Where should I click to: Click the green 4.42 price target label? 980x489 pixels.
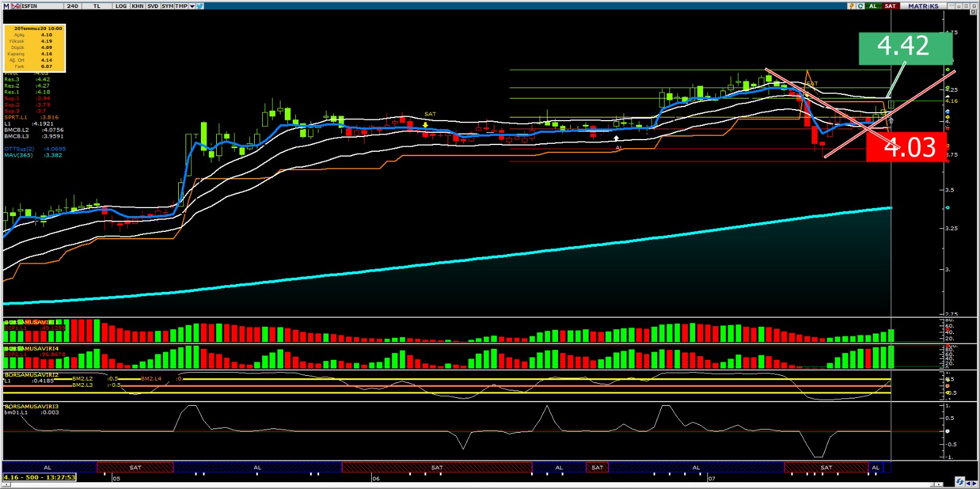pos(905,48)
